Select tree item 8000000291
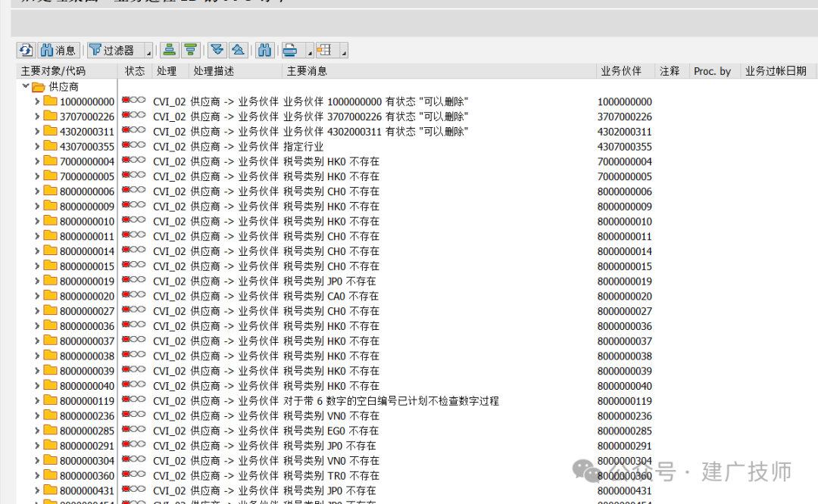 pos(86,446)
